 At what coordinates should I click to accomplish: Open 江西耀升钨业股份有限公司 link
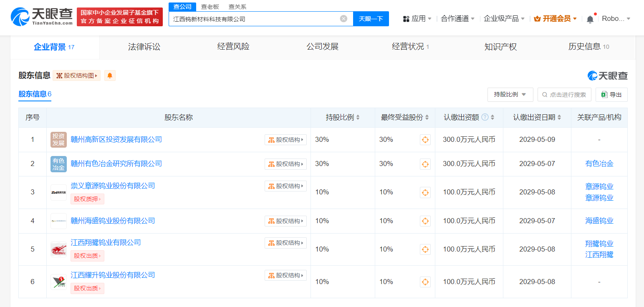113,275
